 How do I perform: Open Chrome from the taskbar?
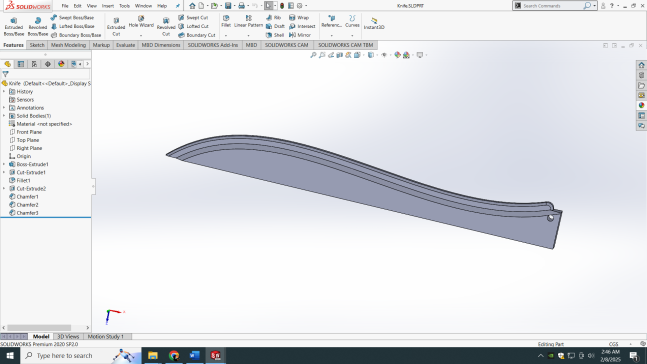point(174,355)
